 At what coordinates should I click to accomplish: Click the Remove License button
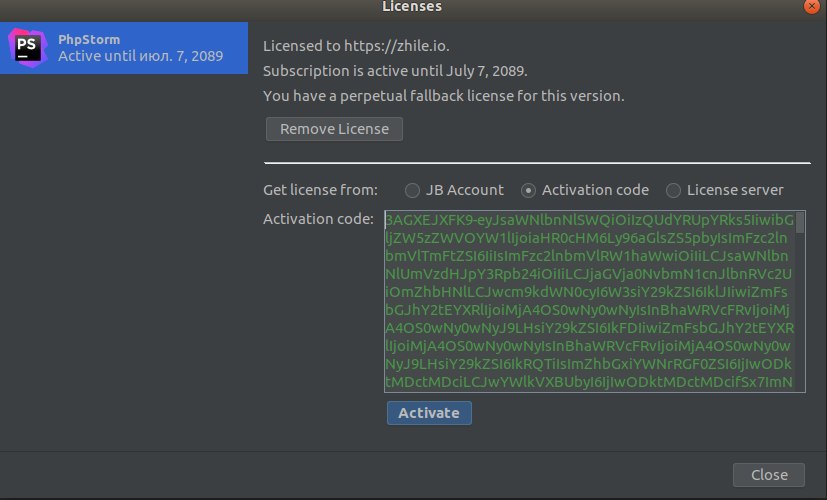(334, 129)
